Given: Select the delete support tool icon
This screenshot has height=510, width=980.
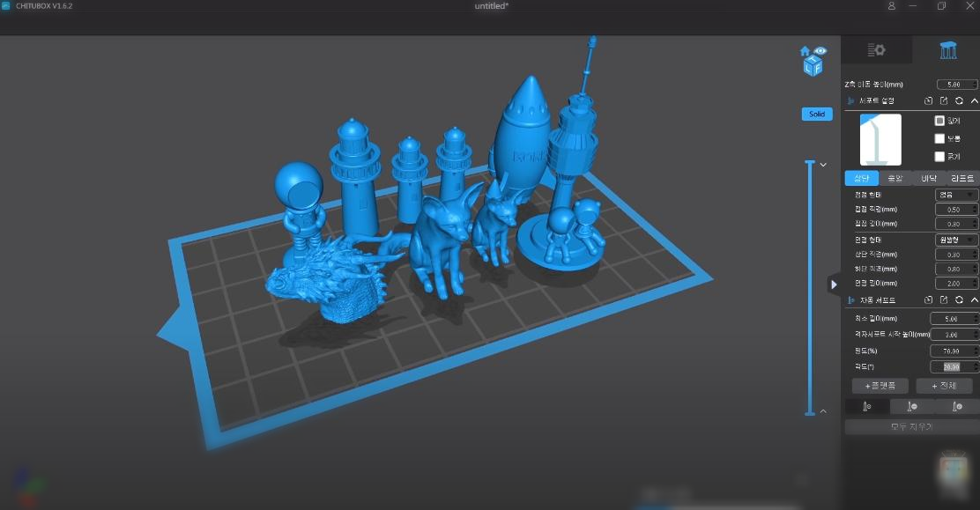Looking at the screenshot, I should click(912, 407).
